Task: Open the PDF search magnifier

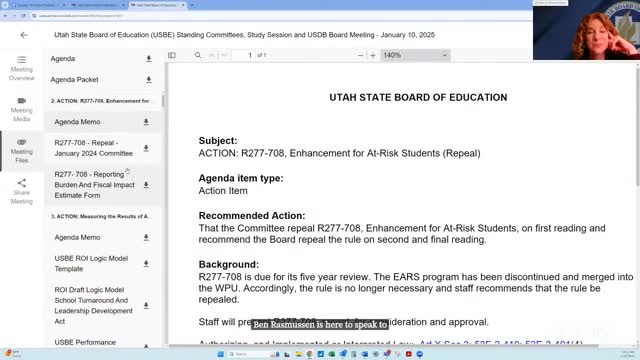Action: tap(198, 55)
